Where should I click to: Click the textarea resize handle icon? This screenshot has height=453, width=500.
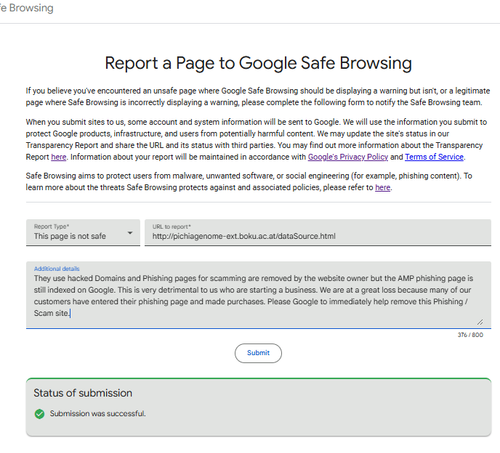pyautogui.click(x=480, y=322)
